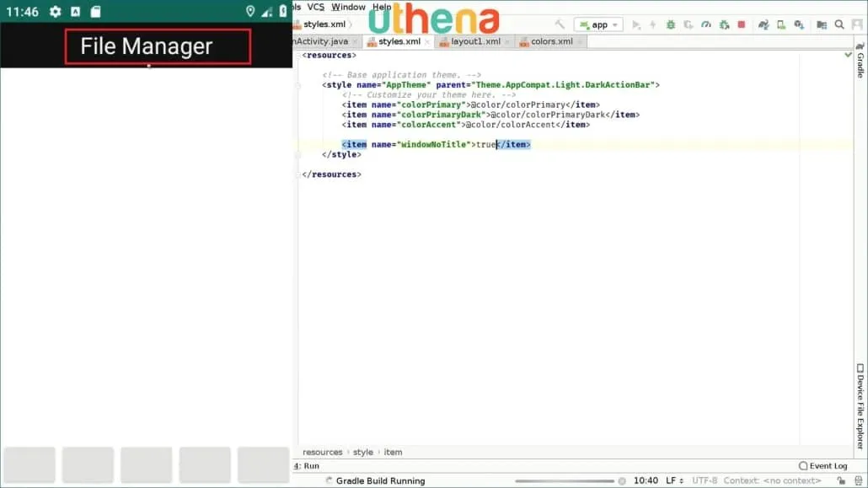This screenshot has height=488, width=868.
Task: Click the location pin icon in emulator
Action: tap(250, 12)
